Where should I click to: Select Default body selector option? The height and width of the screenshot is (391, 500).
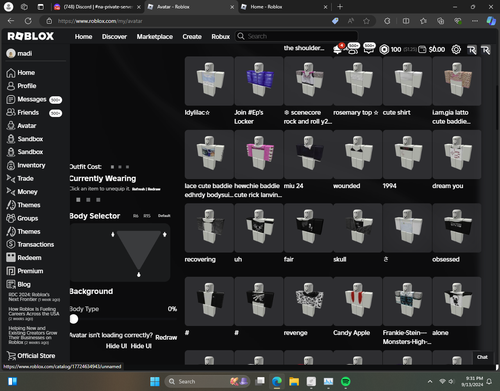tap(164, 216)
